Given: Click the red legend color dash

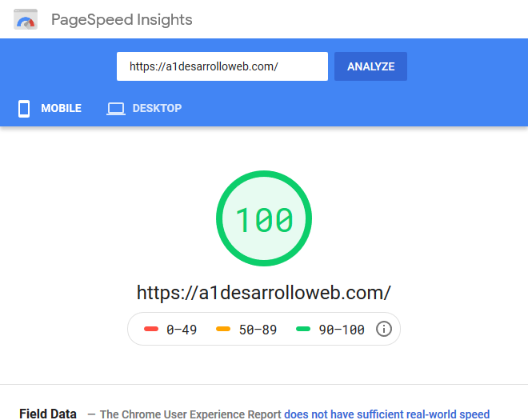Looking at the screenshot, I should click(x=150, y=329).
